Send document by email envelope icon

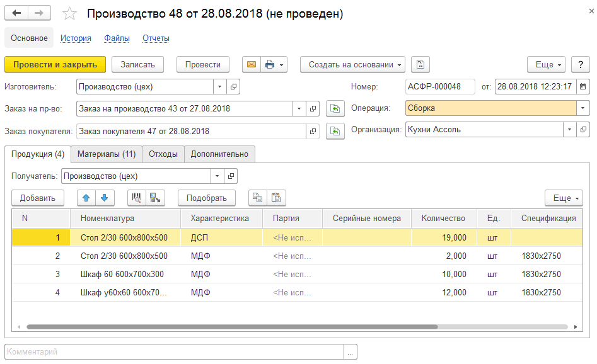tap(252, 65)
